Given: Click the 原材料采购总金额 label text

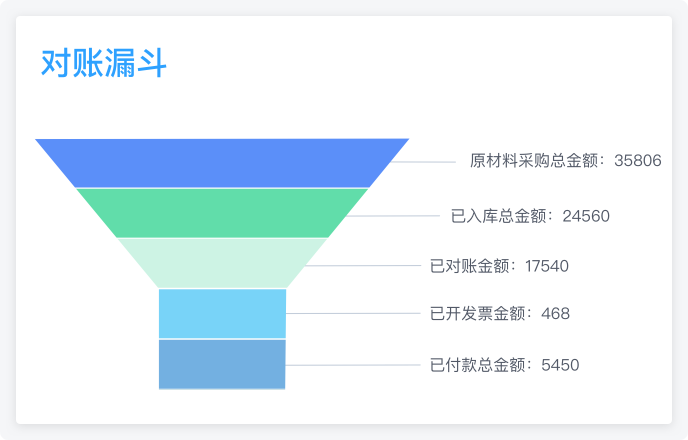Looking at the screenshot, I should point(534,161).
